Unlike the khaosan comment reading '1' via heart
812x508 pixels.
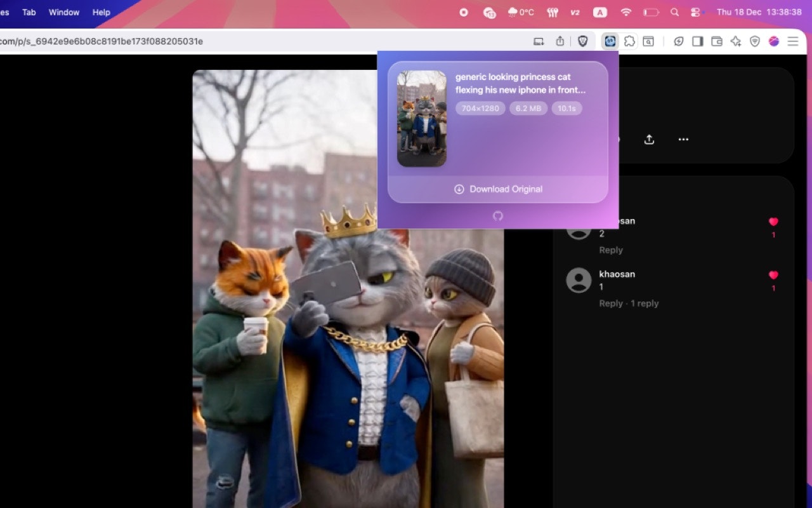click(x=773, y=275)
